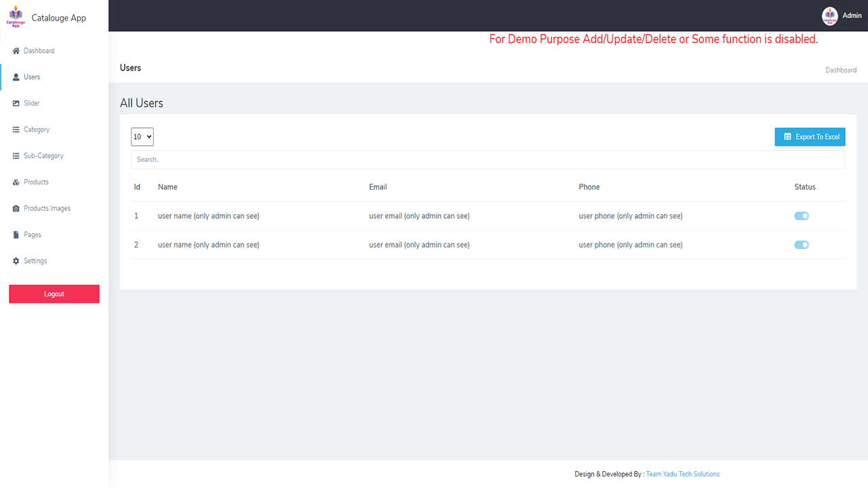The width and height of the screenshot is (868, 488).
Task: Click user email cell in row 2
Action: [419, 245]
